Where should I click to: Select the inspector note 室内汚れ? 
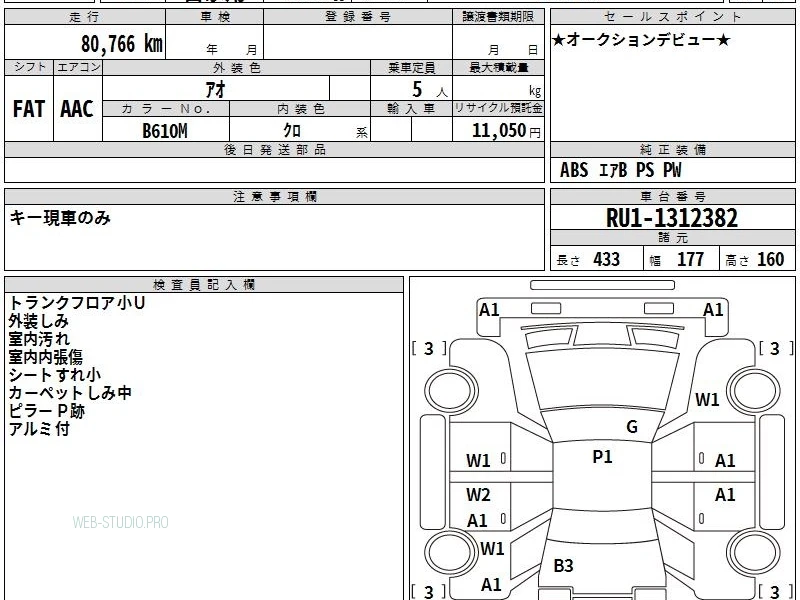point(39,339)
